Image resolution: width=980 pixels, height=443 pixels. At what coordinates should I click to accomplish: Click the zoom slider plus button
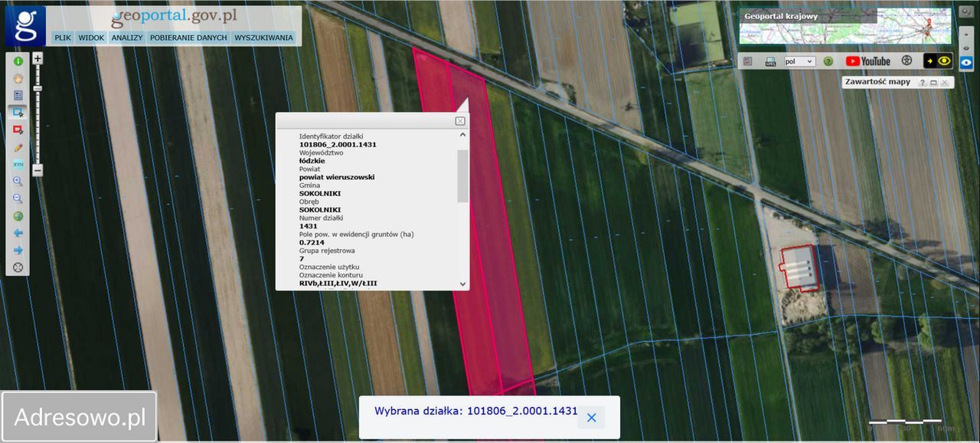(38, 58)
